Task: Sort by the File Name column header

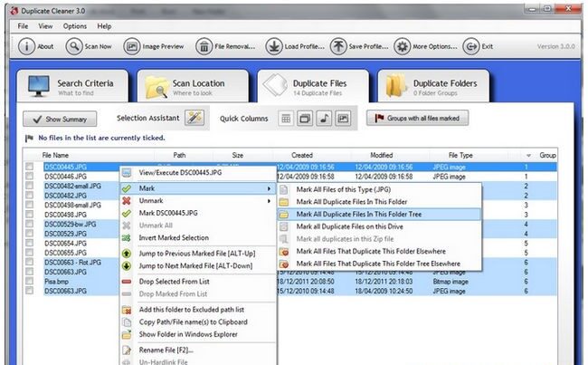Action: point(55,155)
